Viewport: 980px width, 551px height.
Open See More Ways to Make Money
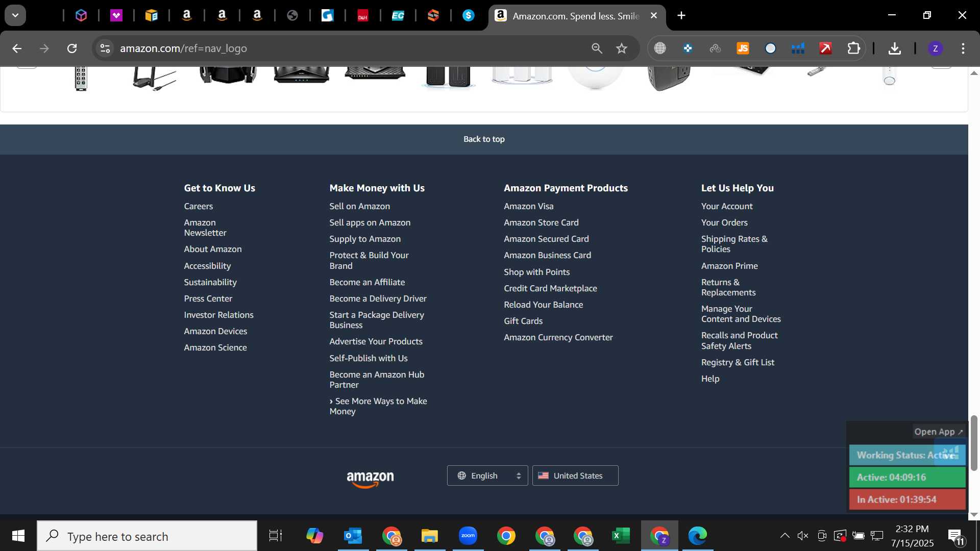[x=378, y=406]
